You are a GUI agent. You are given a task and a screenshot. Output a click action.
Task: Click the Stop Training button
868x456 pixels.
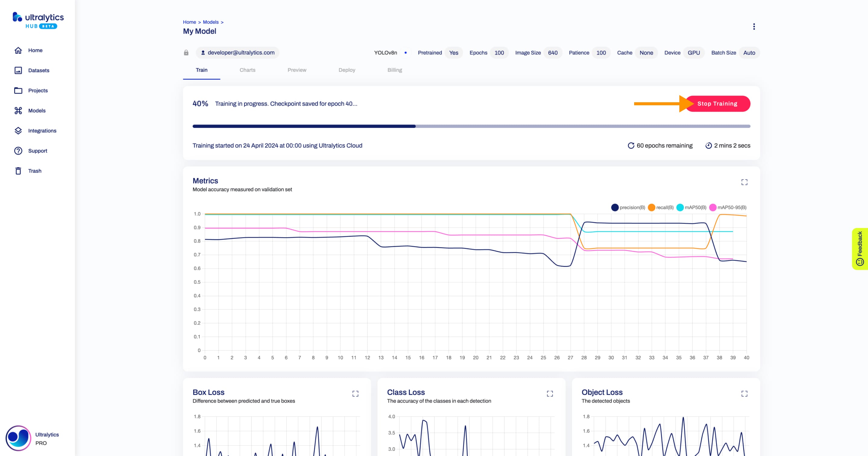[x=718, y=103]
